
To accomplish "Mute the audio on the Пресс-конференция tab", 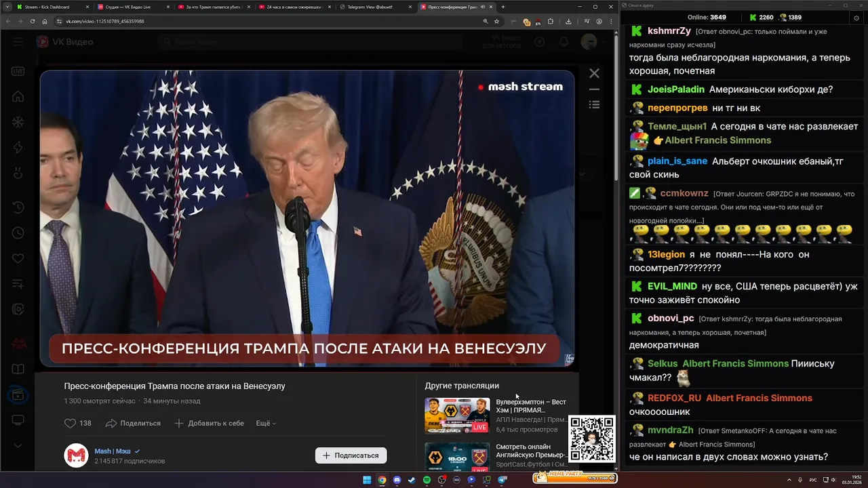I will click(482, 7).
